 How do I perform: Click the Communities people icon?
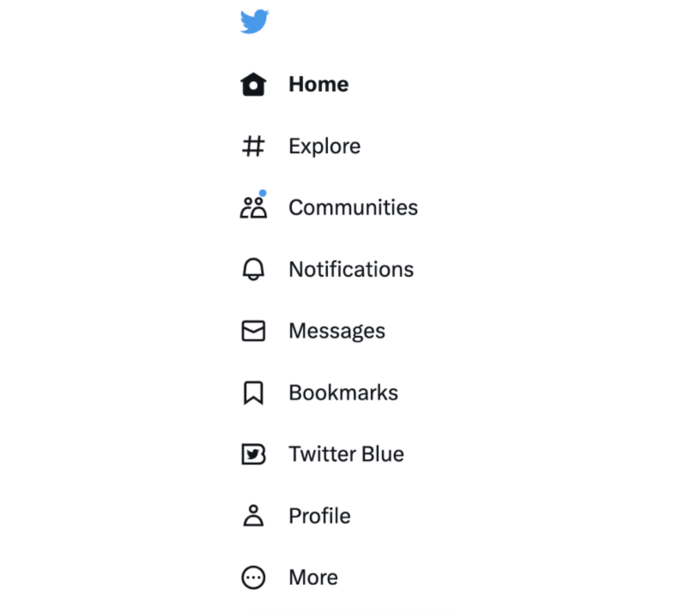(x=253, y=208)
